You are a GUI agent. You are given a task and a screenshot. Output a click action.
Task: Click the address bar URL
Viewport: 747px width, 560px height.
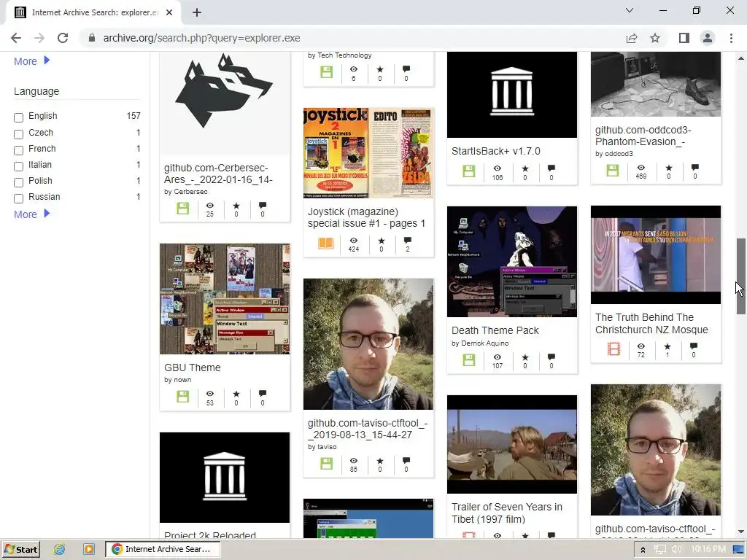click(201, 38)
